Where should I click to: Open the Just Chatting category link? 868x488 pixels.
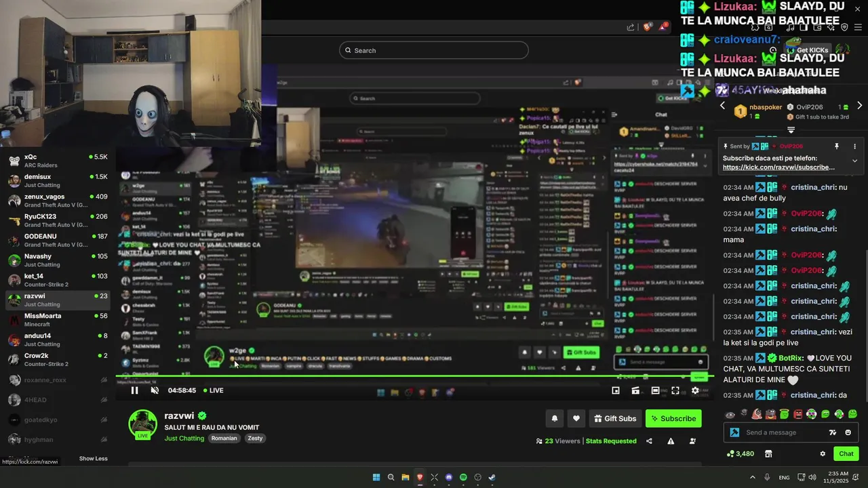click(184, 439)
